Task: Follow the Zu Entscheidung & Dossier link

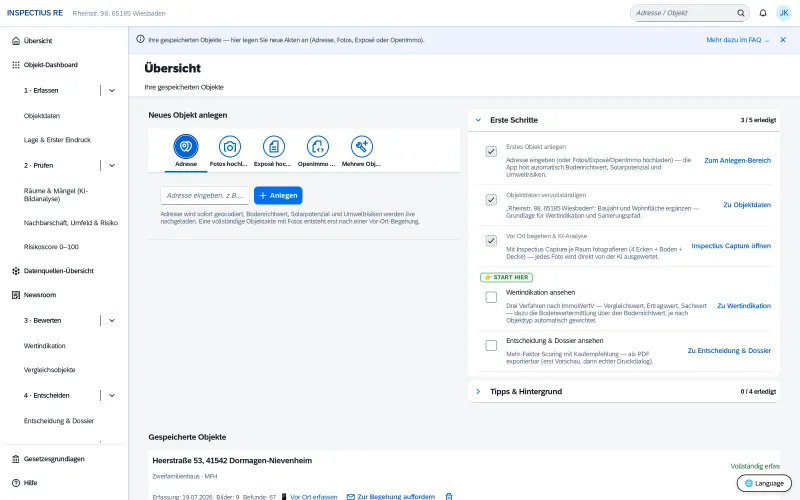Action: [729, 351]
